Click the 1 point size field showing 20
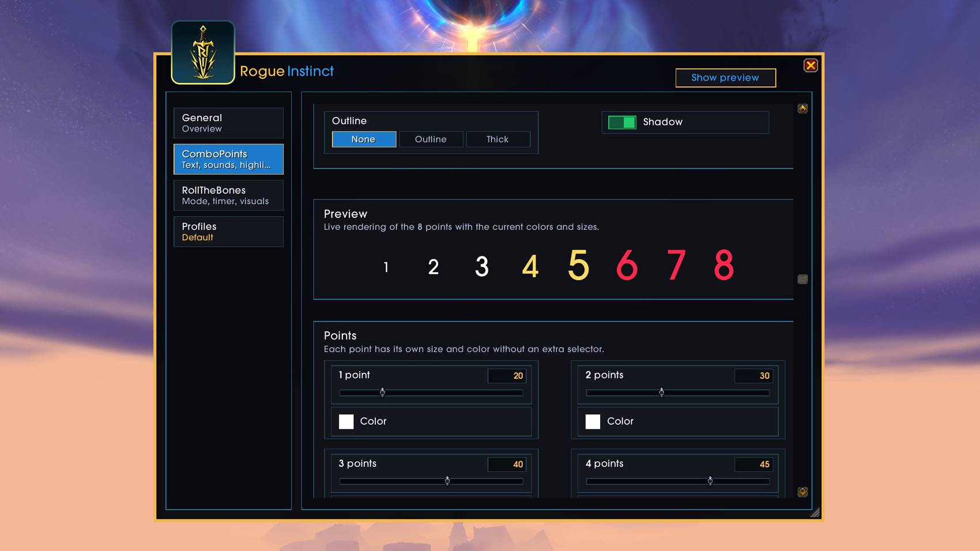Viewport: 980px width, 551px height. pyautogui.click(x=507, y=376)
